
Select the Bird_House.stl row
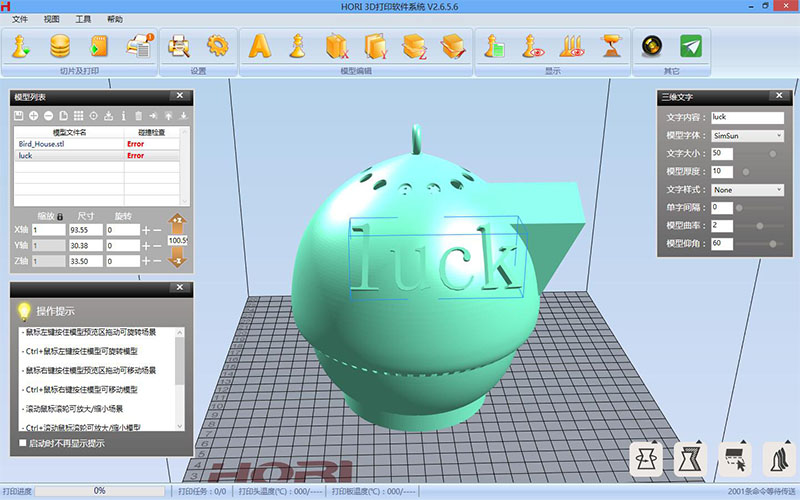tap(97, 144)
